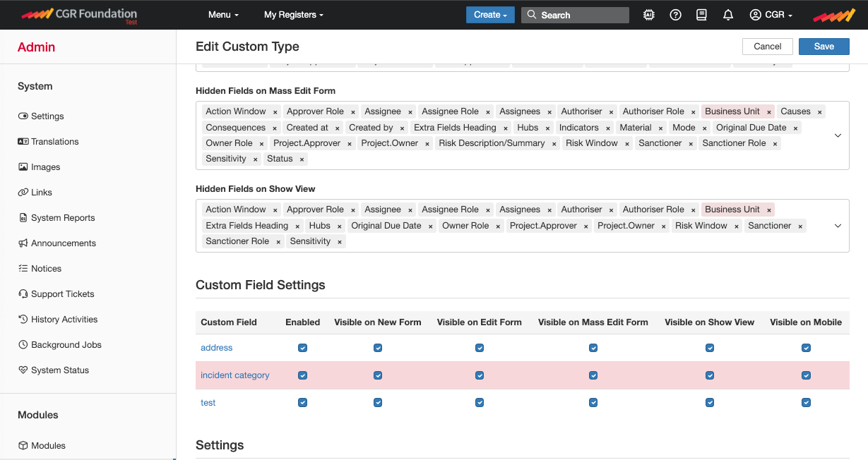Open the CGR user account dropdown

click(771, 15)
